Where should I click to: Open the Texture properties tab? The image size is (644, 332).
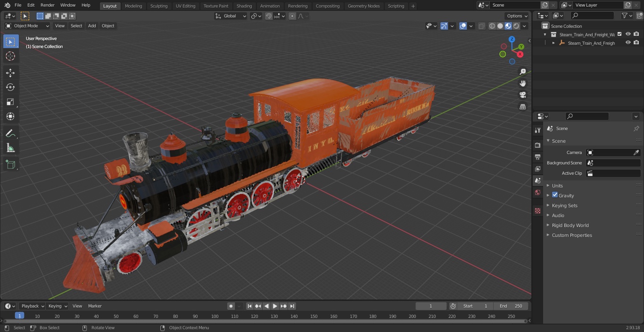[x=537, y=211]
